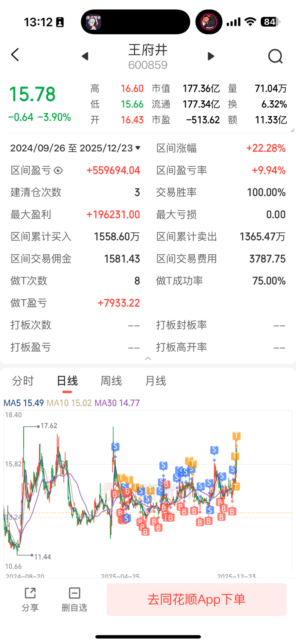Tap current price 15.78
The width and height of the screenshot is (296, 644).
coord(32,95)
